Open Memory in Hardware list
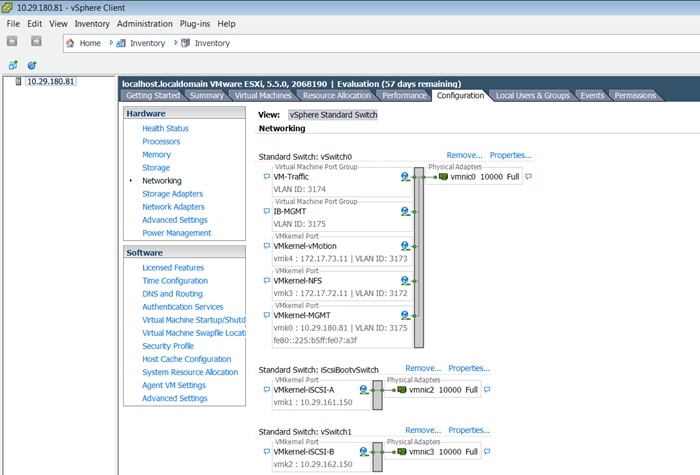This screenshot has width=700, height=475. [x=156, y=154]
